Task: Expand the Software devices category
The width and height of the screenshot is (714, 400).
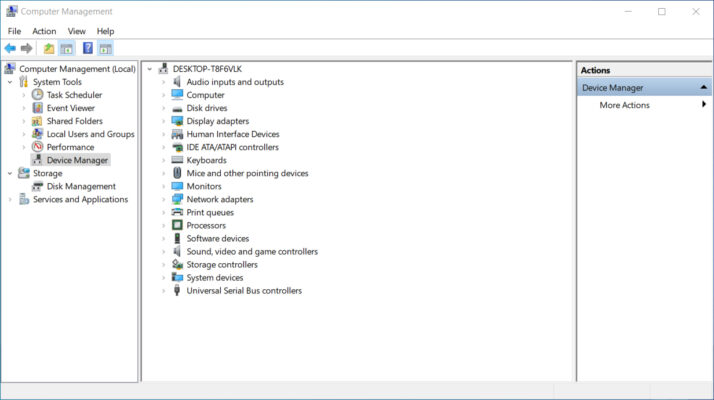Action: click(163, 239)
